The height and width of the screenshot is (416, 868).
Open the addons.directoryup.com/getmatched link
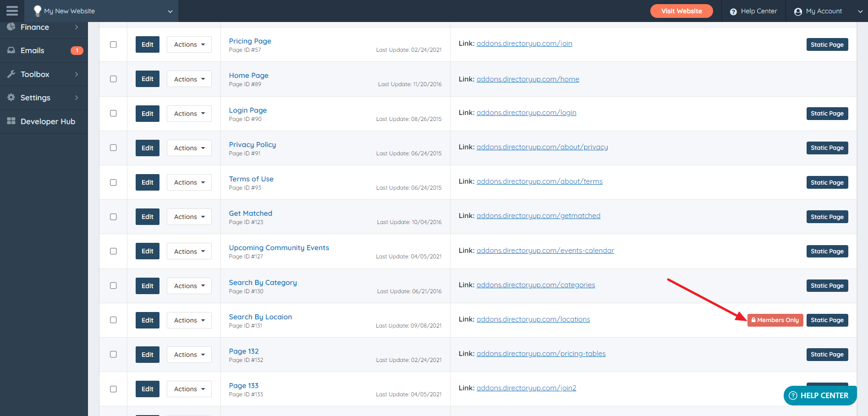tap(538, 216)
